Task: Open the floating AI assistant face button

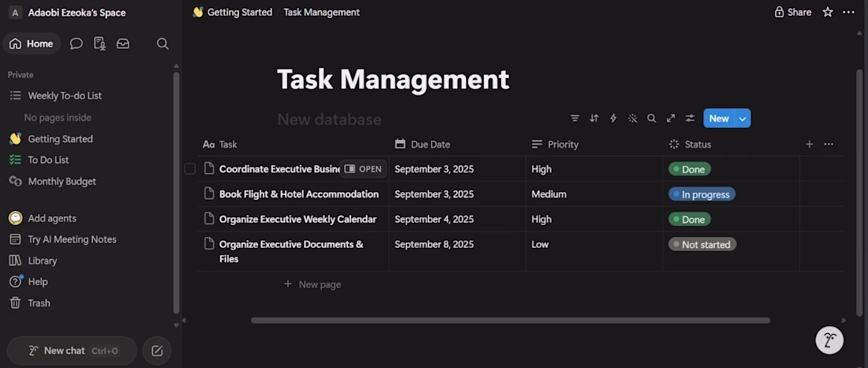Action: click(x=829, y=340)
